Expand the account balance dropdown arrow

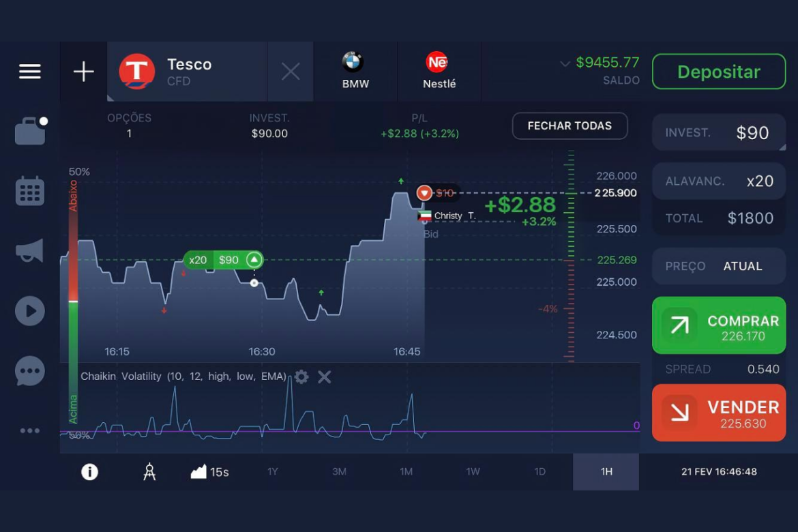tap(565, 63)
